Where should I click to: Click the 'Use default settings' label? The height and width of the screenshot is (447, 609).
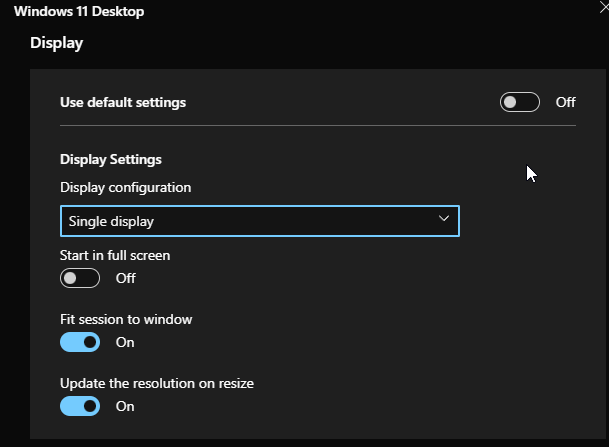[123, 102]
